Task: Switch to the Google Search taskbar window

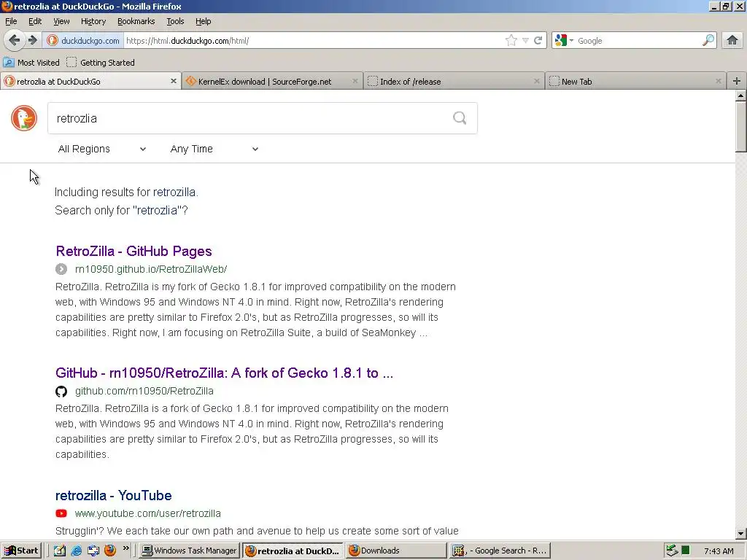Action: [x=500, y=551]
